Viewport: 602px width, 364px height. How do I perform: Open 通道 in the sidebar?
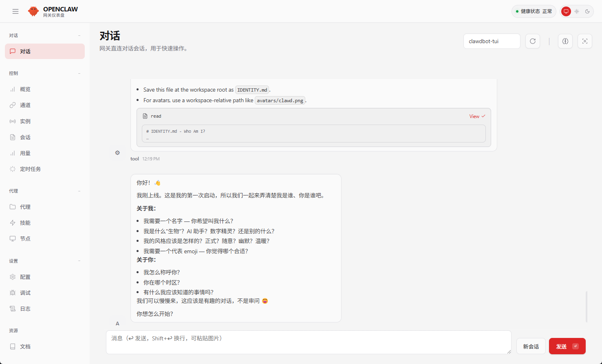(x=25, y=105)
